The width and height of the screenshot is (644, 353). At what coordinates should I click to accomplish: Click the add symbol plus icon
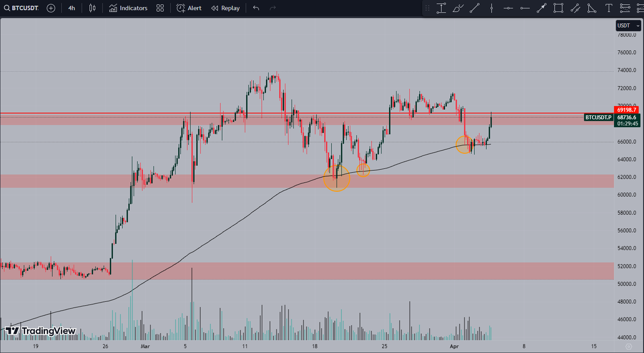(x=50, y=8)
